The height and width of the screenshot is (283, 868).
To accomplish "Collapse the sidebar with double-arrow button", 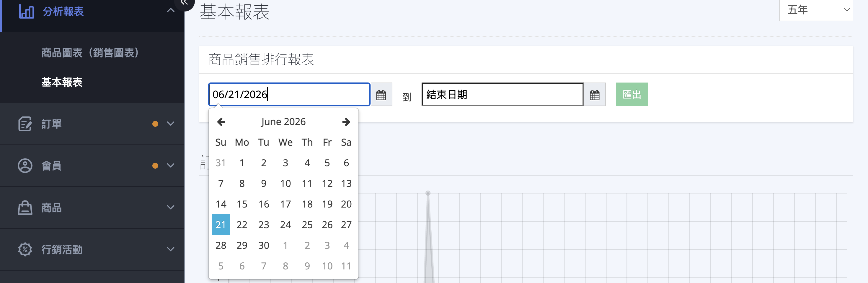I will 184,3.
